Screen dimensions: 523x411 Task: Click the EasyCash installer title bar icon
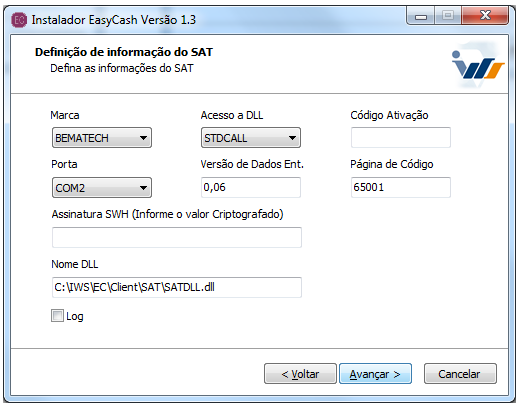coord(19,20)
